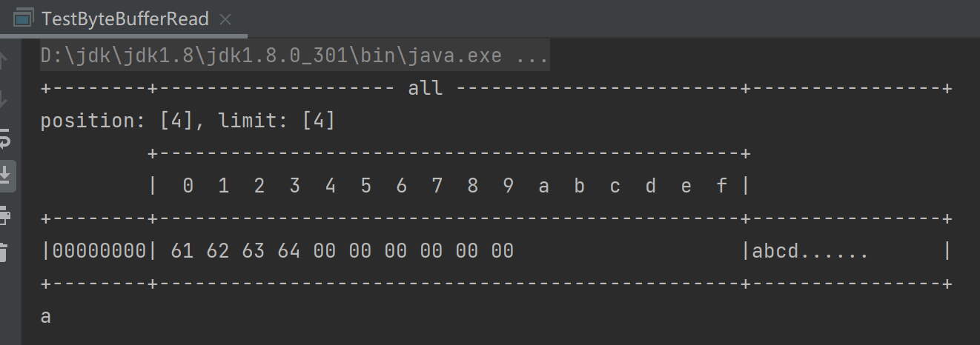
Task: Click the run configuration icon on the tab
Action: tap(24, 19)
